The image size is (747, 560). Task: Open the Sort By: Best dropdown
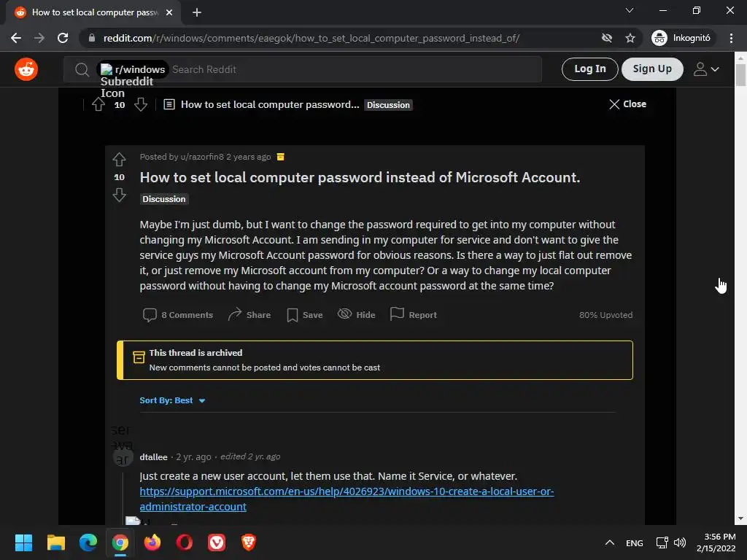(x=172, y=400)
